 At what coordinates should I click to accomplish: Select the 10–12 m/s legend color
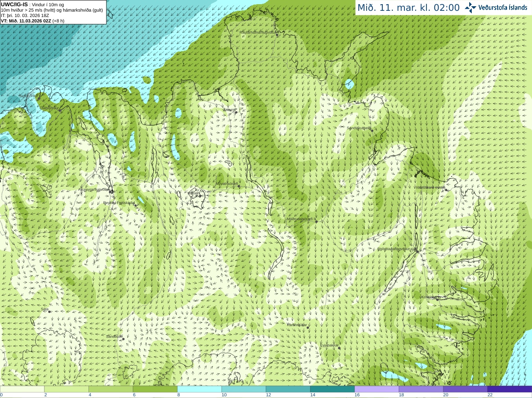pyautogui.click(x=244, y=389)
